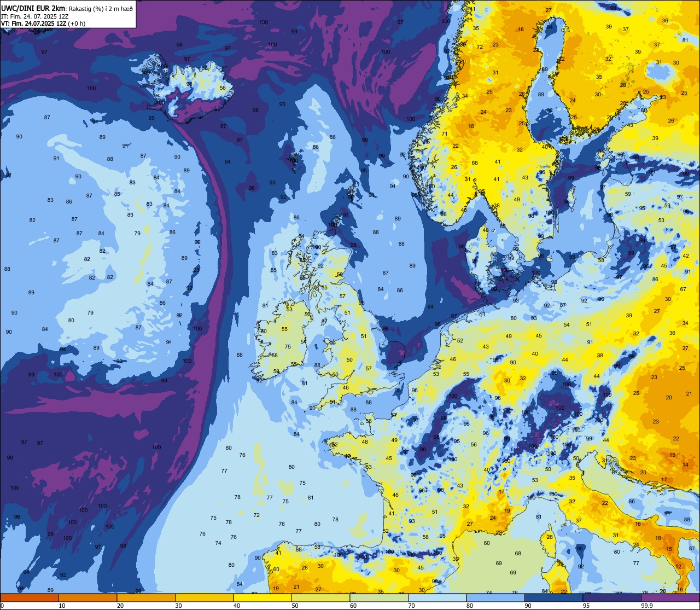Select the 40–50 % yellow legend segment
700x610 pixels.
[262, 598]
